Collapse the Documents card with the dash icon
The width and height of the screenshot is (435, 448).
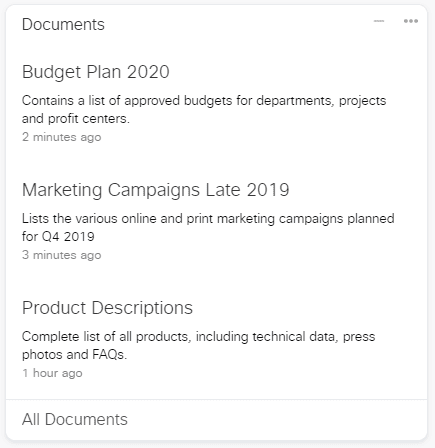click(x=379, y=21)
